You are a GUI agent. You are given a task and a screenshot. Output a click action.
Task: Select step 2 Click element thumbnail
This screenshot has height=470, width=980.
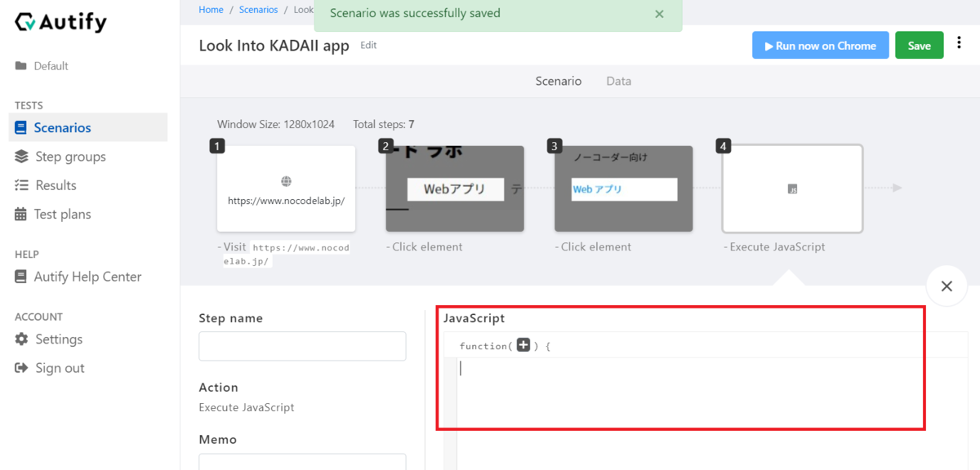coord(455,188)
